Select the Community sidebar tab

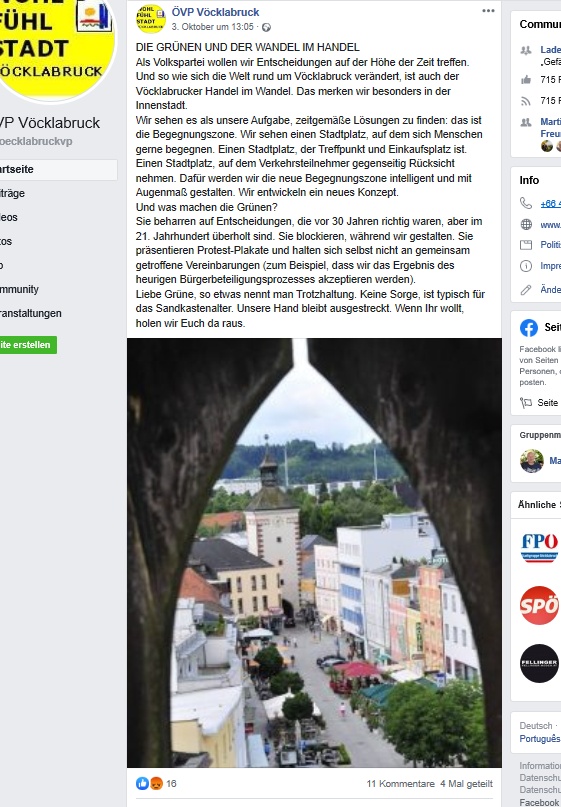click(57, 289)
